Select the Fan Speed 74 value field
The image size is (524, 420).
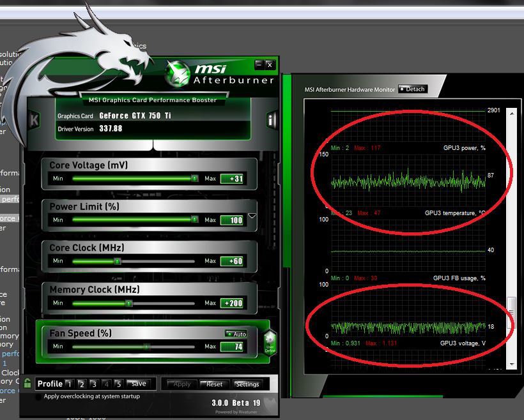[x=233, y=347]
